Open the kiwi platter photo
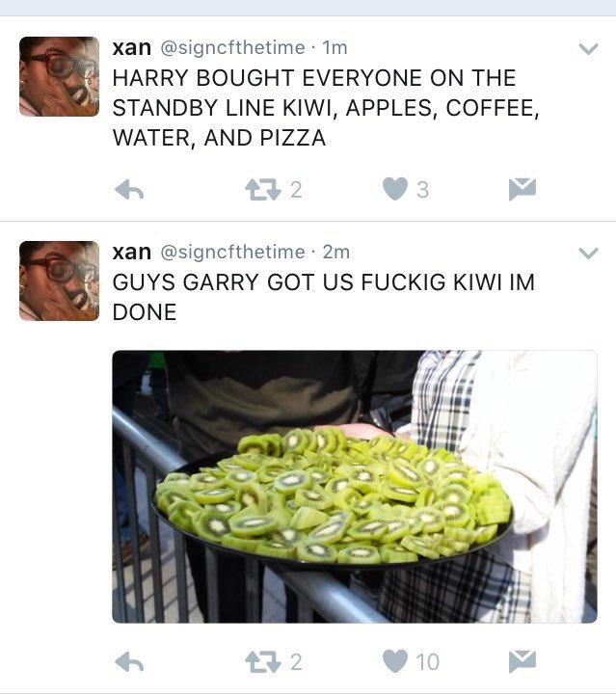 [x=355, y=487]
